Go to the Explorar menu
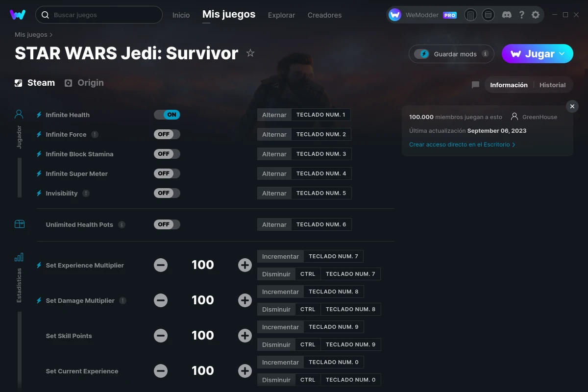This screenshot has width=588, height=392. 281,15
